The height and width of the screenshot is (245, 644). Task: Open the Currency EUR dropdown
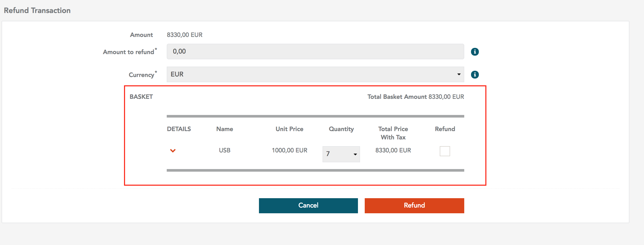315,74
